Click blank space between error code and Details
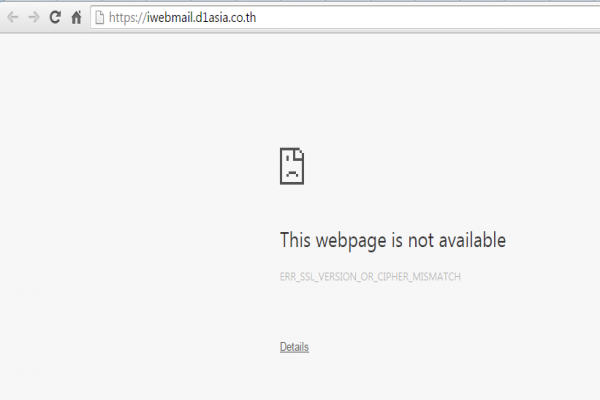 (x=370, y=312)
